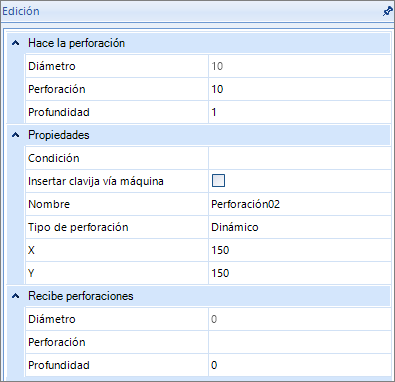
Task: Click the Diámetro value under Recibe perforaciones
Action: click(x=300, y=319)
